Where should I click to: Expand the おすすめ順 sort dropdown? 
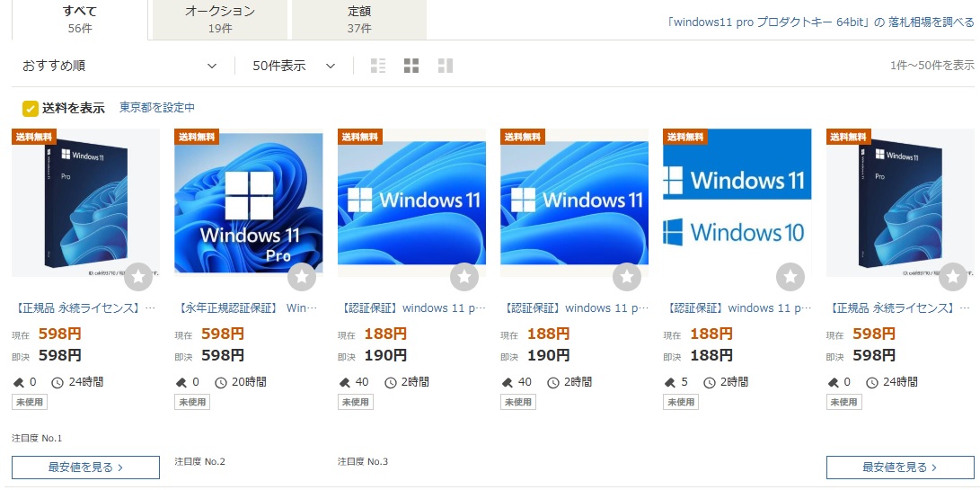pyautogui.click(x=119, y=66)
